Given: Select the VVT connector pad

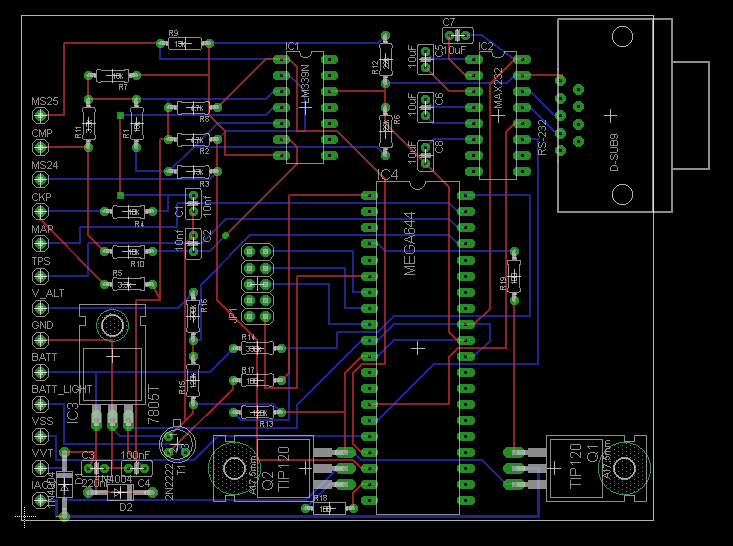Looking at the screenshot, I should click(x=40, y=468).
